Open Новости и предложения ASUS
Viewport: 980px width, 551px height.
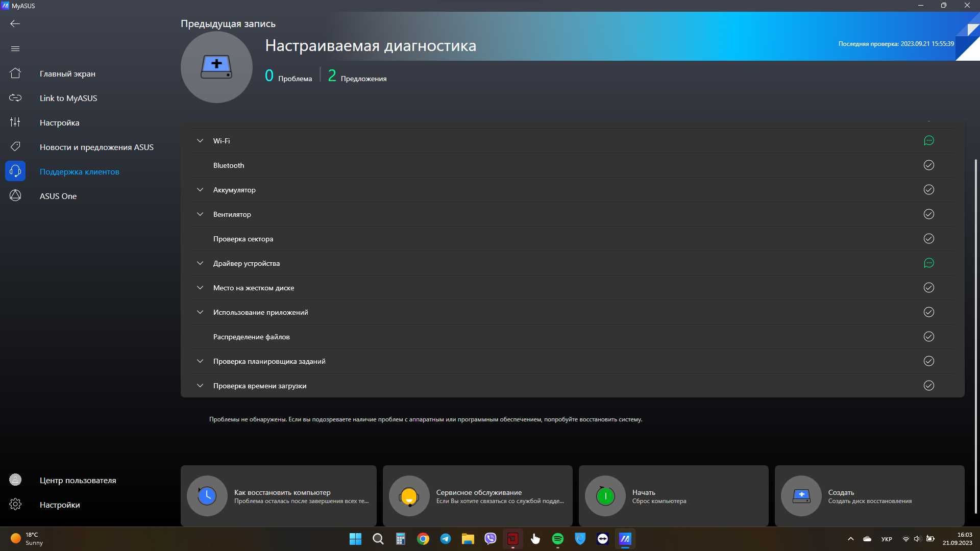pyautogui.click(x=96, y=147)
